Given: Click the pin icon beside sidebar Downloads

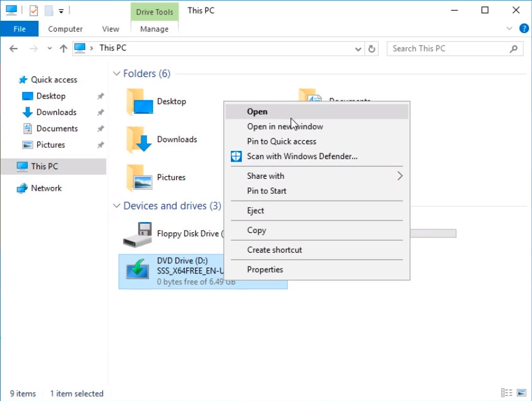Looking at the screenshot, I should click(x=100, y=112).
